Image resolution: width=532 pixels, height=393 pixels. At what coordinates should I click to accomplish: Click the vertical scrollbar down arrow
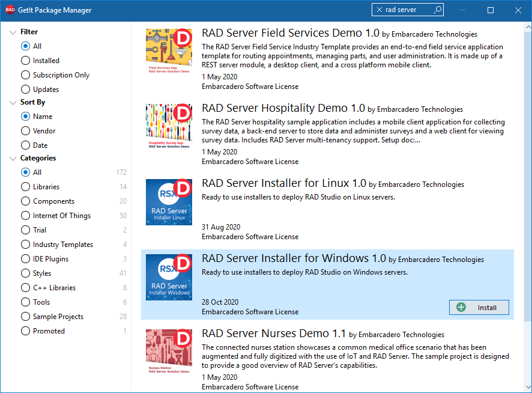tap(528, 387)
